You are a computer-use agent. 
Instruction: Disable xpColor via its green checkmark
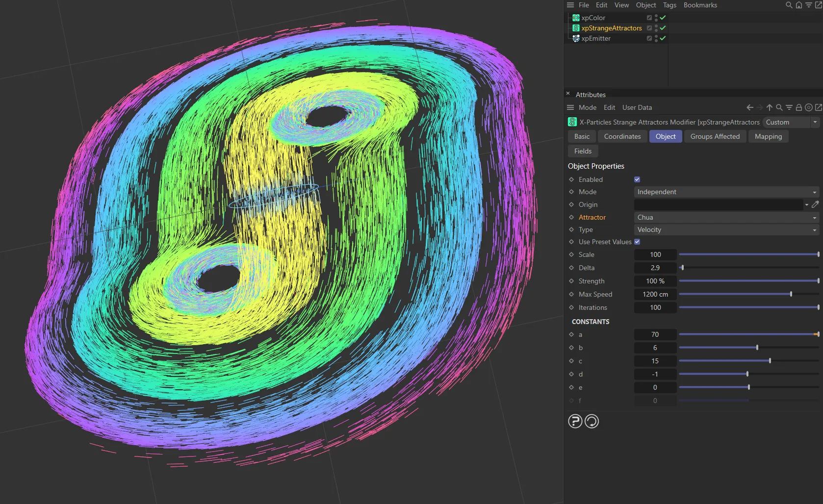point(663,18)
